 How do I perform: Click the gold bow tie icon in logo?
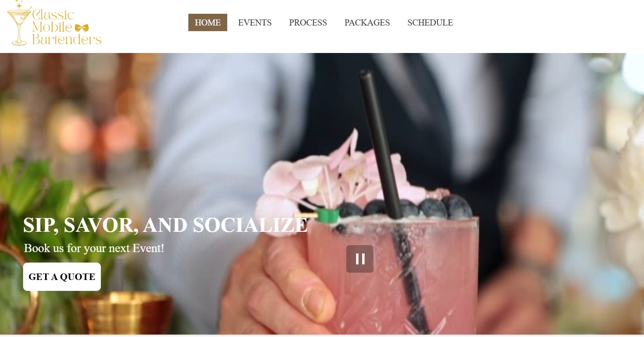coord(82,28)
